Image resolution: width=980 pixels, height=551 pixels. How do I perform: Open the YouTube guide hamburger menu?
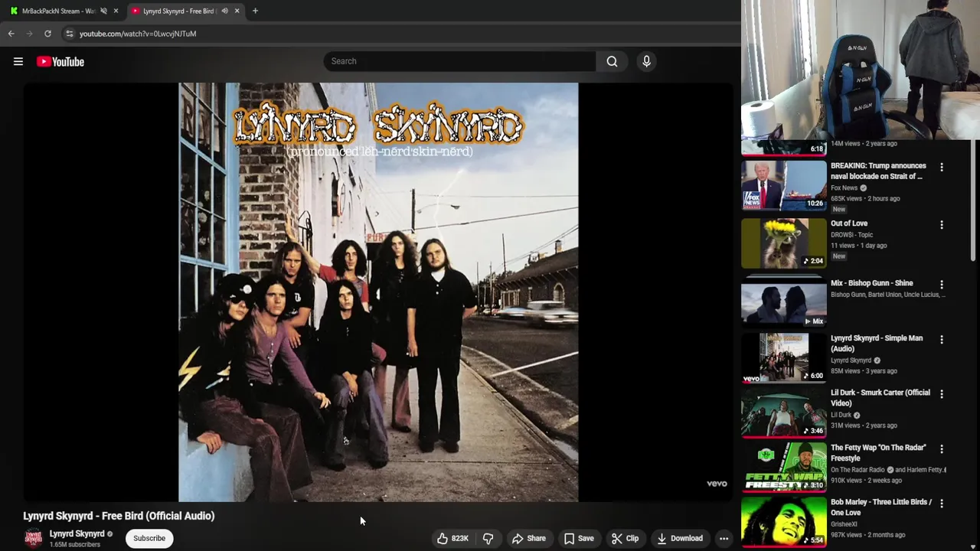[x=18, y=62]
